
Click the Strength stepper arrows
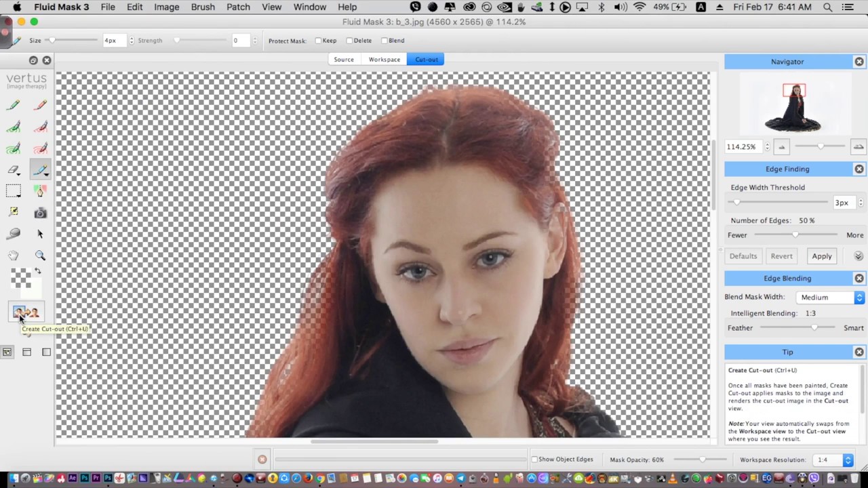click(x=255, y=41)
